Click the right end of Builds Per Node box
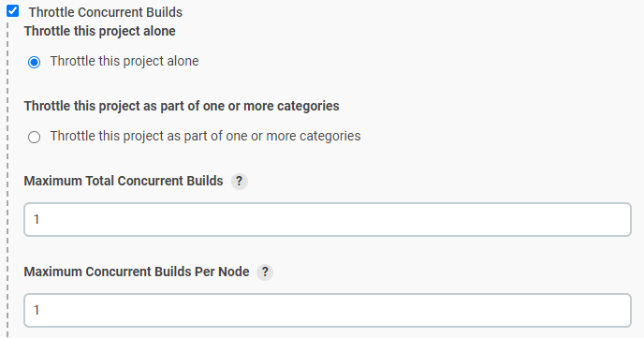Image resolution: width=644 pixels, height=338 pixels. click(622, 310)
